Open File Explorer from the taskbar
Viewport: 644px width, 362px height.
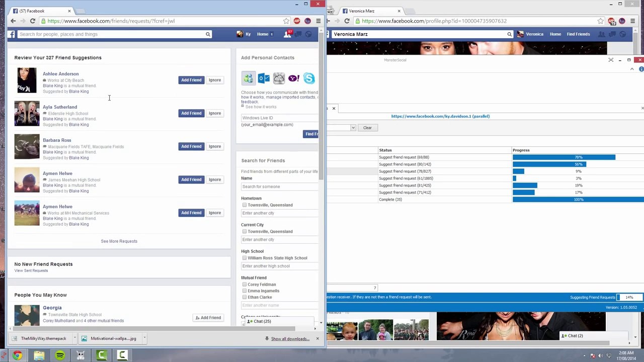tap(39, 356)
